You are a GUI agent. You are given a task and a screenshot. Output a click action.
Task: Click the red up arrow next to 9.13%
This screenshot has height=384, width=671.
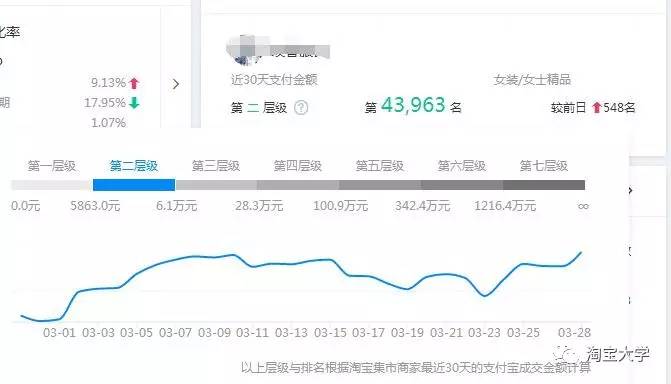[x=134, y=83]
